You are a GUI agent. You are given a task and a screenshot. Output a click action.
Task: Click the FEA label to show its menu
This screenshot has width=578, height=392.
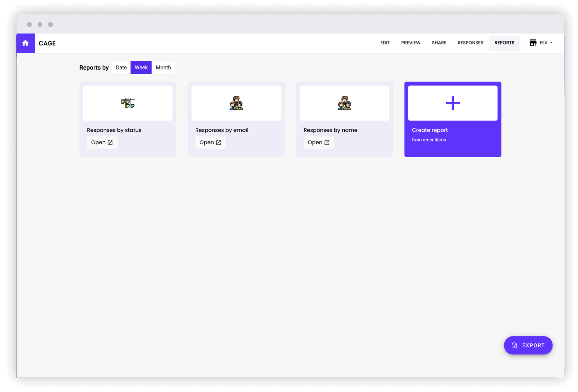[x=544, y=42]
